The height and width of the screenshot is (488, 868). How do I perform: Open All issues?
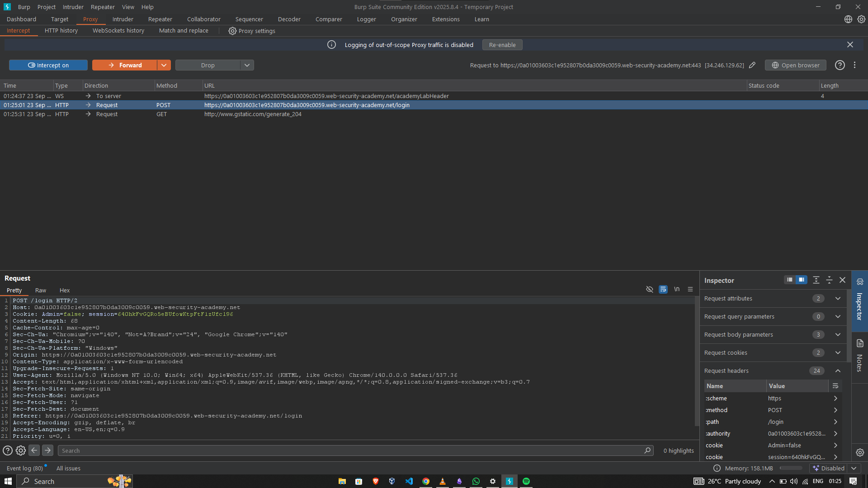tap(68, 469)
